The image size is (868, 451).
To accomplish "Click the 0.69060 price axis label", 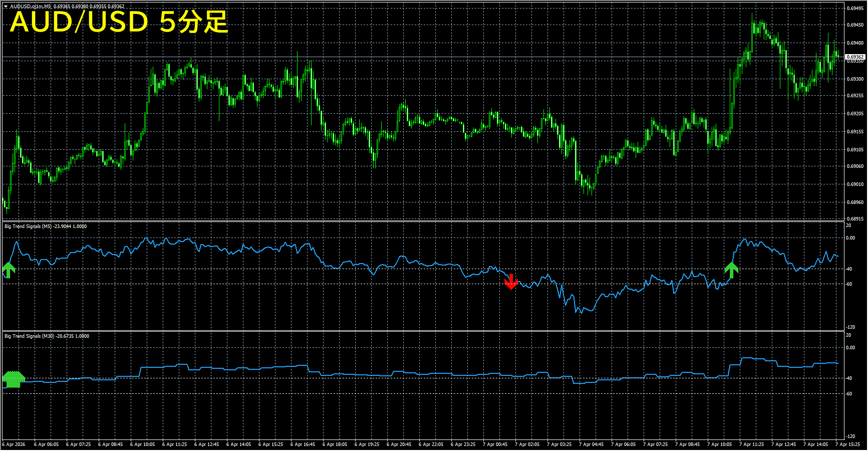I will (855, 166).
